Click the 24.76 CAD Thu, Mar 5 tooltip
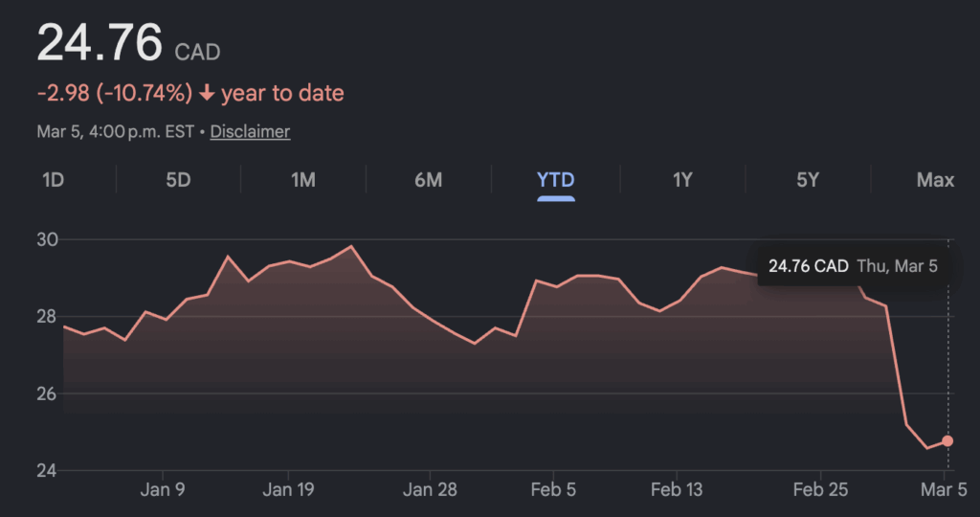Image resolution: width=980 pixels, height=517 pixels. click(x=853, y=266)
